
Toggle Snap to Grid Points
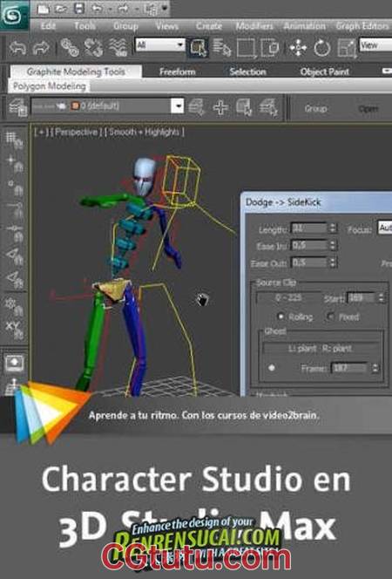click(15, 140)
